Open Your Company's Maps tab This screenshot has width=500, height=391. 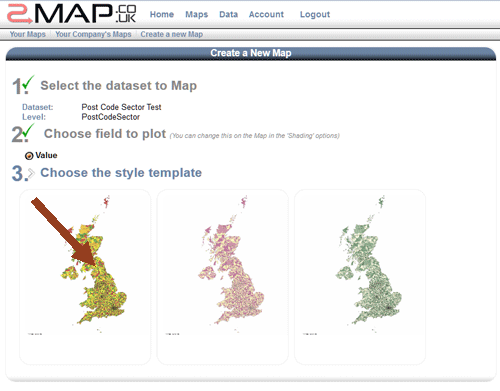click(x=93, y=34)
